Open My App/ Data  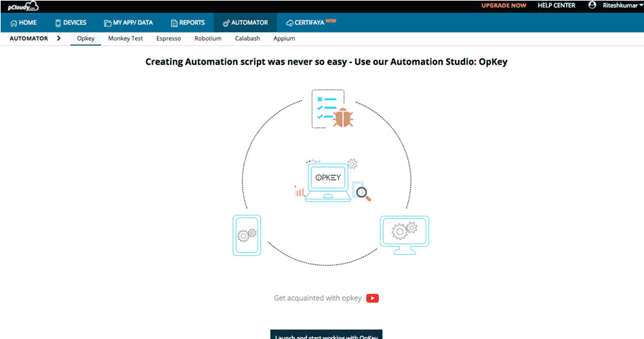128,22
